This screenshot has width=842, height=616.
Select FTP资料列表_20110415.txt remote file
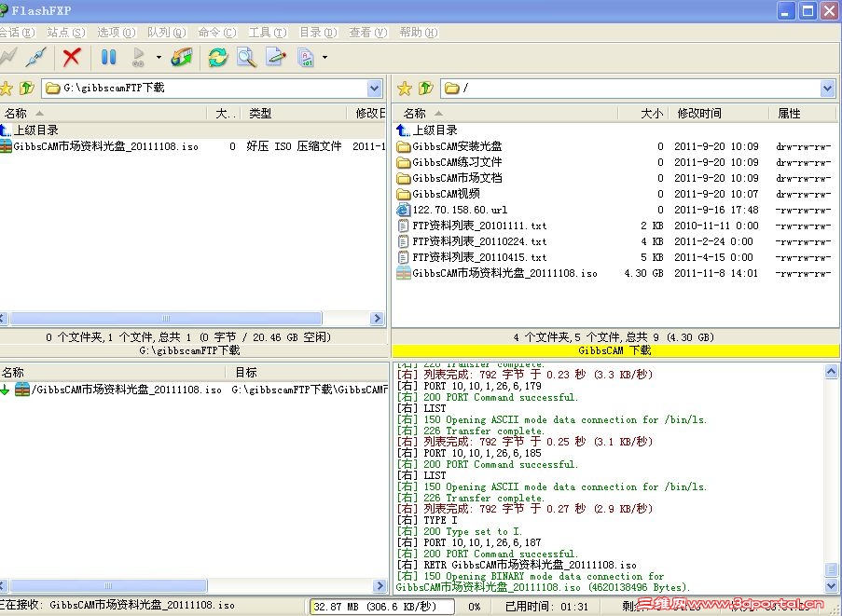[472, 257]
